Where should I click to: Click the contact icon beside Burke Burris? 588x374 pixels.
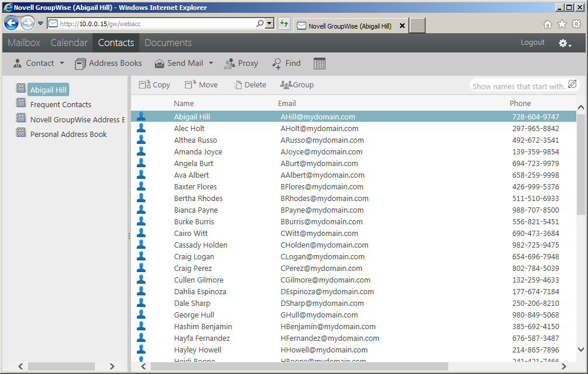click(x=141, y=221)
